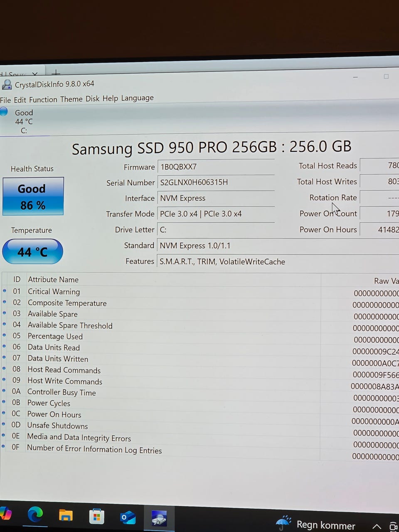Image resolution: width=399 pixels, height=532 pixels.
Task: Open the Theme menu
Action: pyautogui.click(x=71, y=99)
